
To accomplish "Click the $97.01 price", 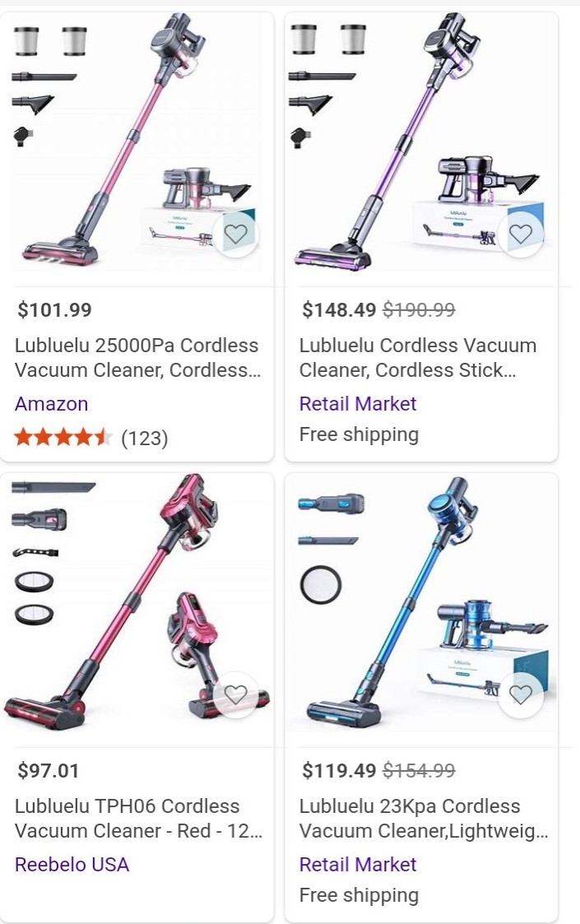I will 49,770.
